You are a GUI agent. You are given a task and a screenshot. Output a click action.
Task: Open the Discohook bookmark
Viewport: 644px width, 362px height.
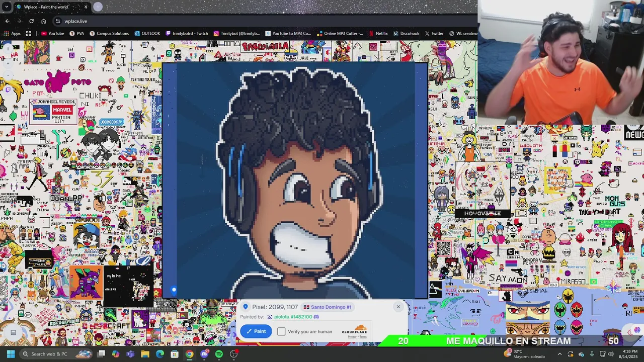[x=406, y=34]
